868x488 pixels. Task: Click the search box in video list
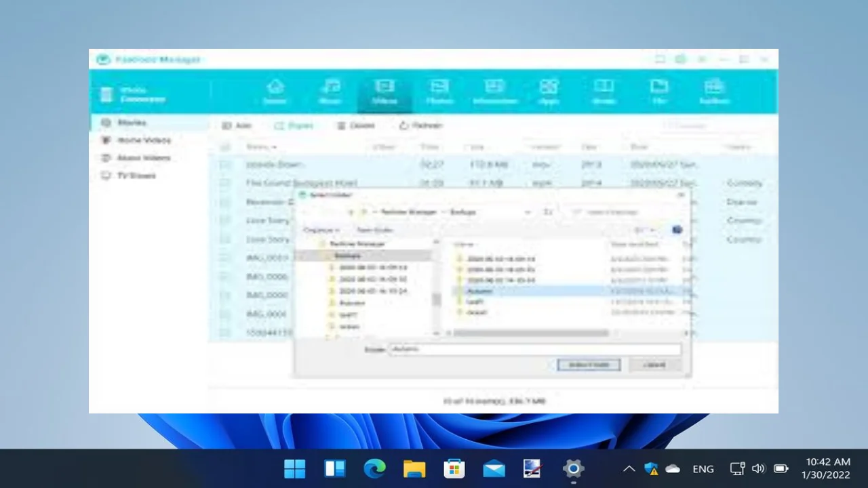click(712, 125)
